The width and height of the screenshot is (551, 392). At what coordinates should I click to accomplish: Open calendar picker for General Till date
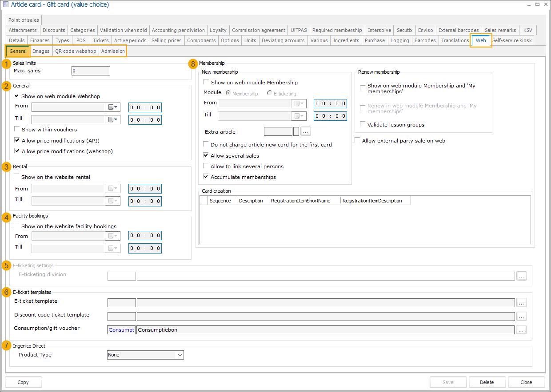[113, 120]
